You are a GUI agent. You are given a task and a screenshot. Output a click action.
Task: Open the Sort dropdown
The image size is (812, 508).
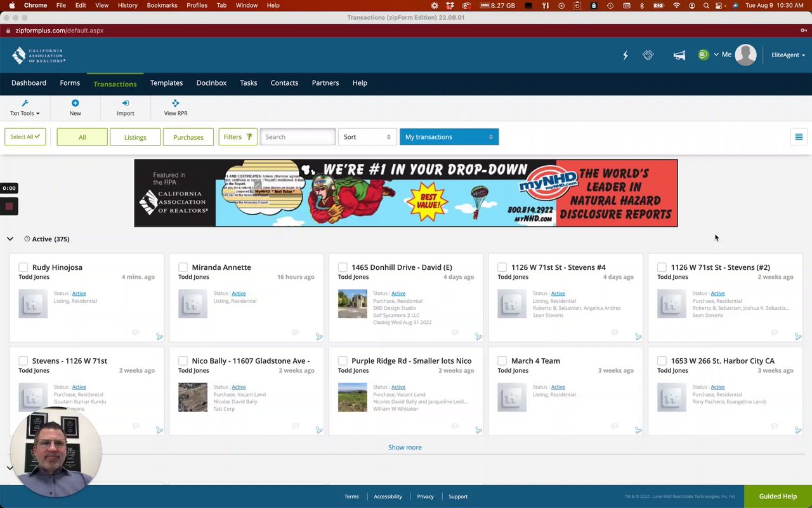click(x=367, y=137)
